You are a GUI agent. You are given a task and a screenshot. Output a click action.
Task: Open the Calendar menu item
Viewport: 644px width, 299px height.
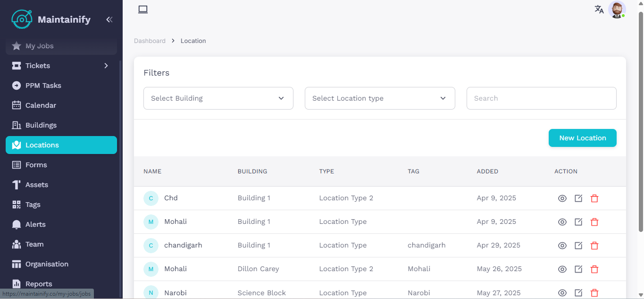pos(41,105)
